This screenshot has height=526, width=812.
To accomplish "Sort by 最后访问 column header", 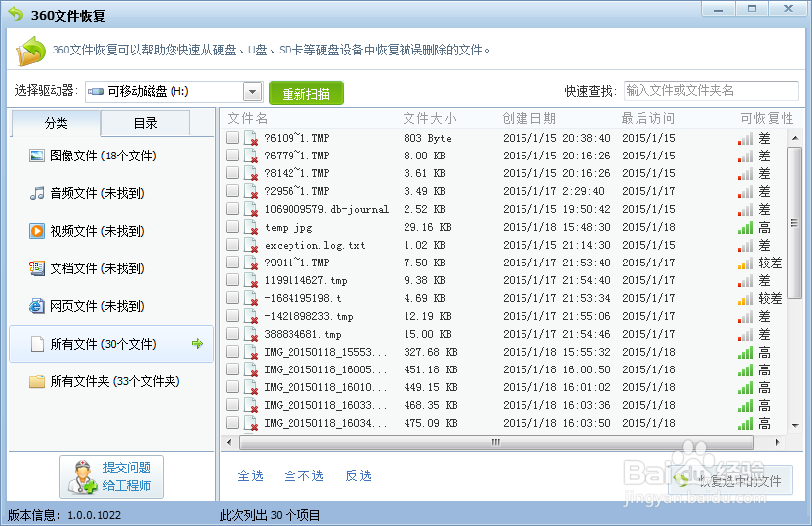I will [648, 119].
